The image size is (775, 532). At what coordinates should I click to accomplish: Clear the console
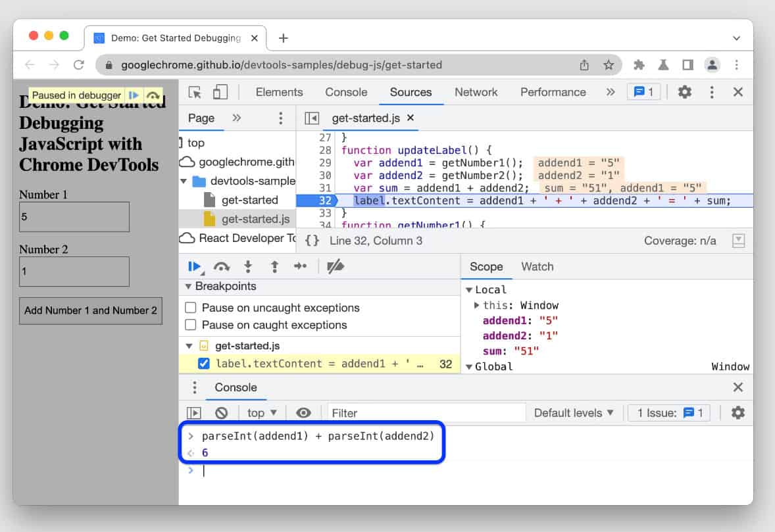(x=222, y=413)
